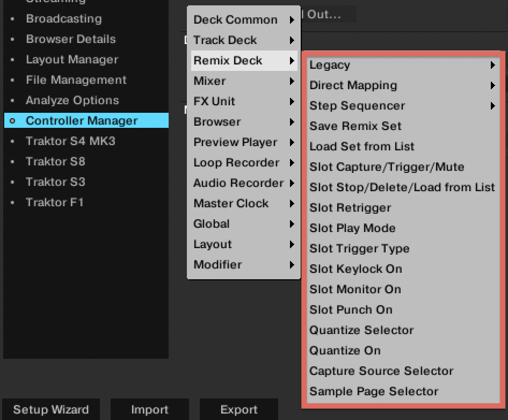Viewport: 508px width, 420px height.
Task: Select Save Remix Set command
Action: (x=355, y=126)
